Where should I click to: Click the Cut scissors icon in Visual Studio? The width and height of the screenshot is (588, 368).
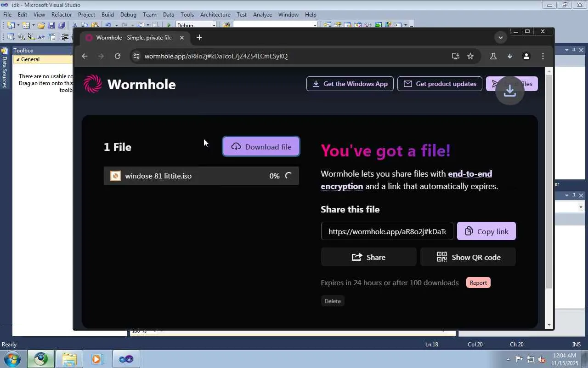(75, 25)
